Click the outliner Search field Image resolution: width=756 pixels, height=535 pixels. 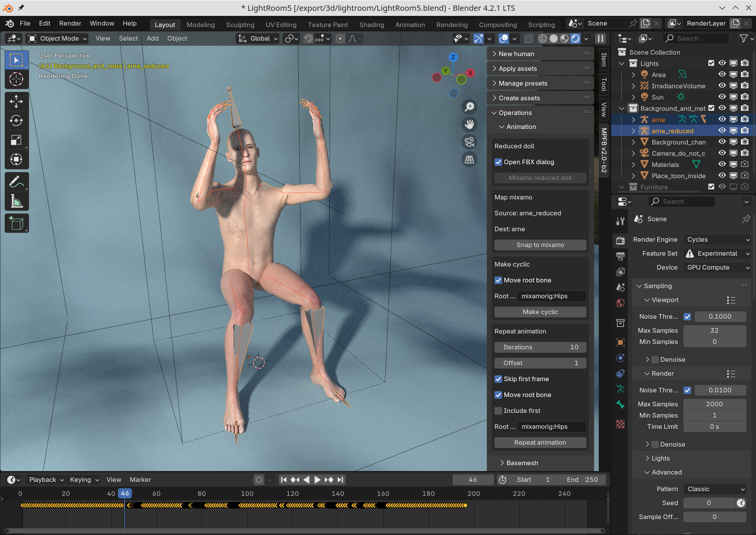[696, 38]
